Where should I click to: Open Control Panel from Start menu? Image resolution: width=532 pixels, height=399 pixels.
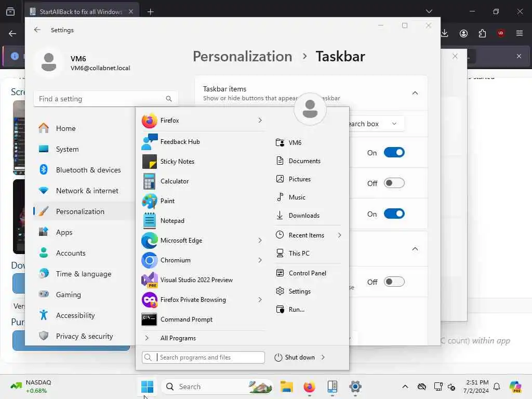click(x=308, y=273)
